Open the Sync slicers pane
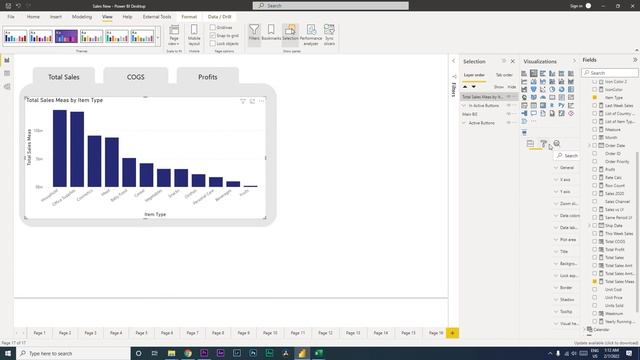The image size is (640, 360). [329, 34]
